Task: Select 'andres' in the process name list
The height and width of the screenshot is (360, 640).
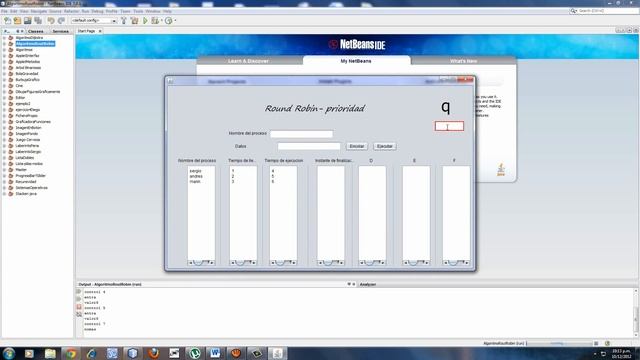Action: (x=196, y=176)
